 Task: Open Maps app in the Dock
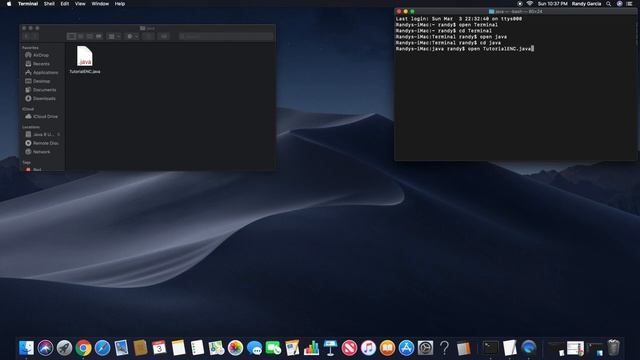(216, 348)
